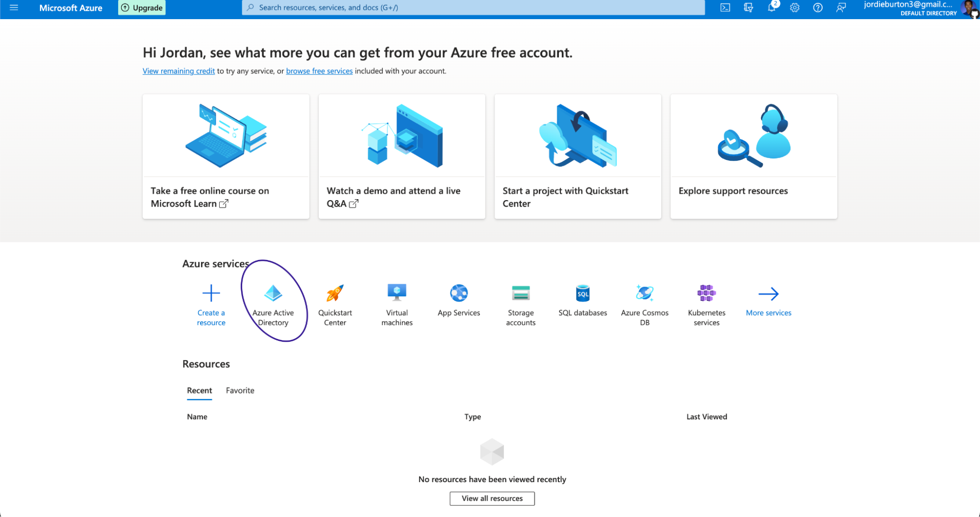Screen dimensions: 980x517
Task: Click the Name column header
Action: point(197,417)
